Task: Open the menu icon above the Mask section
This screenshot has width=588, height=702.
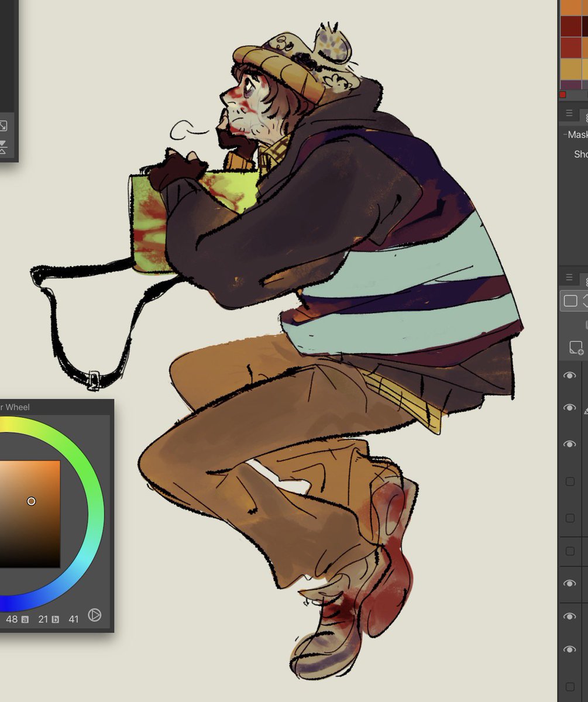Action: [x=569, y=113]
